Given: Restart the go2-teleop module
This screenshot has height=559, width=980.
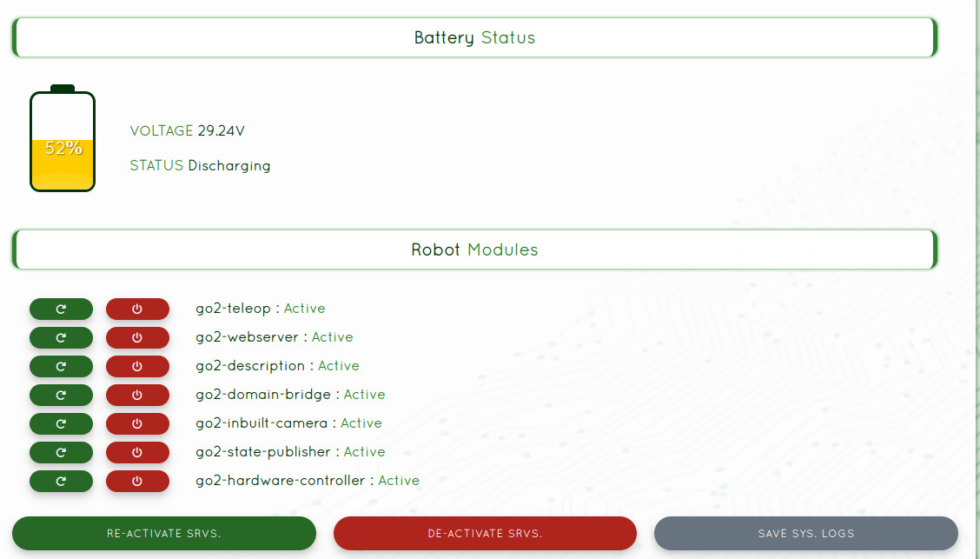Looking at the screenshot, I should pyautogui.click(x=61, y=309).
